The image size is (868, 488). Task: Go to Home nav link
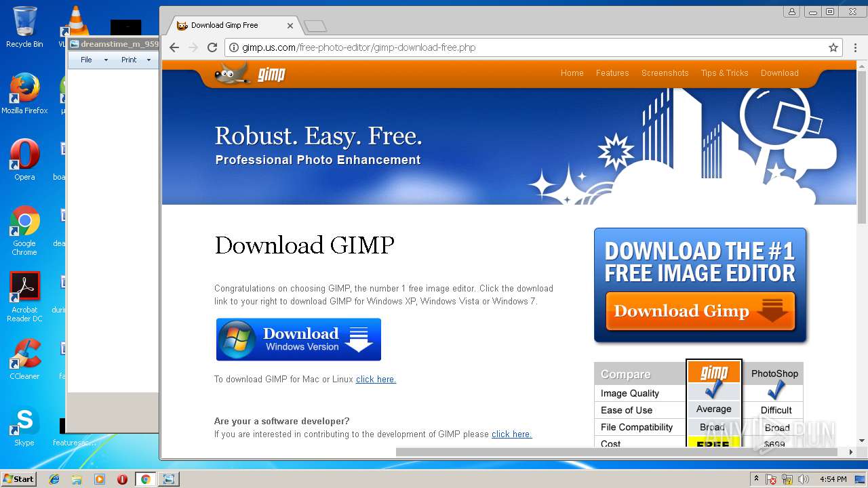tap(572, 73)
